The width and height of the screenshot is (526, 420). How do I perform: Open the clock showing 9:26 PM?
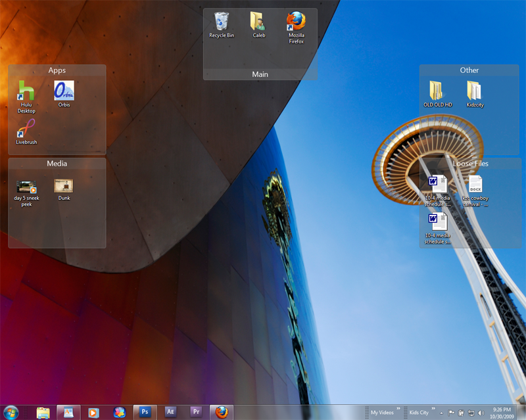502,413
